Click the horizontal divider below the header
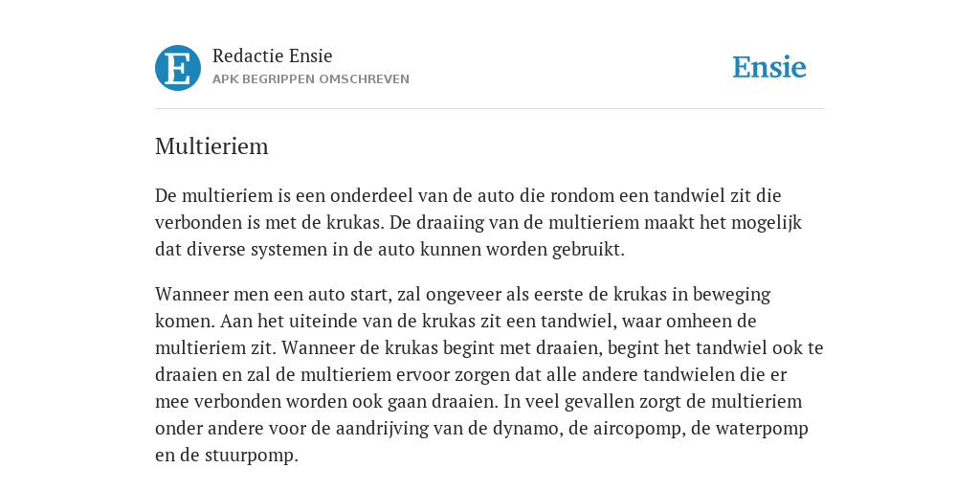 pyautogui.click(x=490, y=109)
